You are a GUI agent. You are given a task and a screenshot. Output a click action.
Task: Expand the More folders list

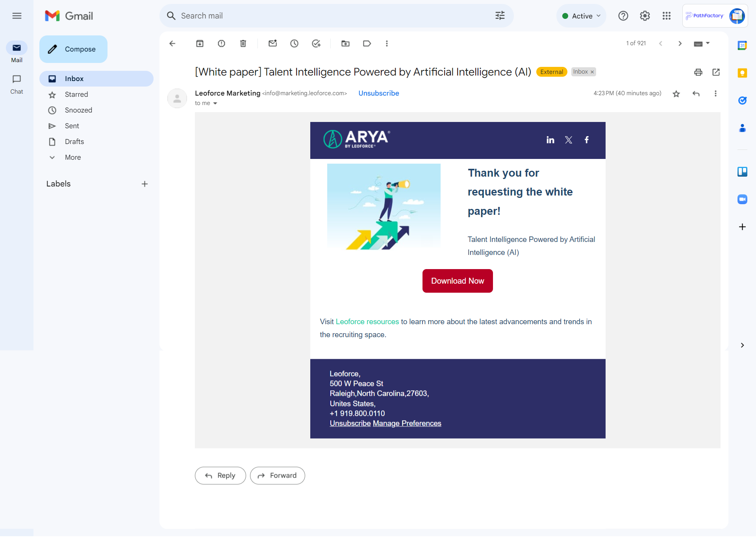[73, 157]
